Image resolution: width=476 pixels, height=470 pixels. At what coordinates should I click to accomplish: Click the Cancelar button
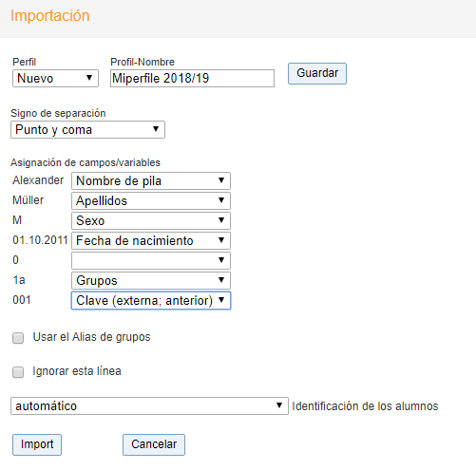tap(154, 444)
